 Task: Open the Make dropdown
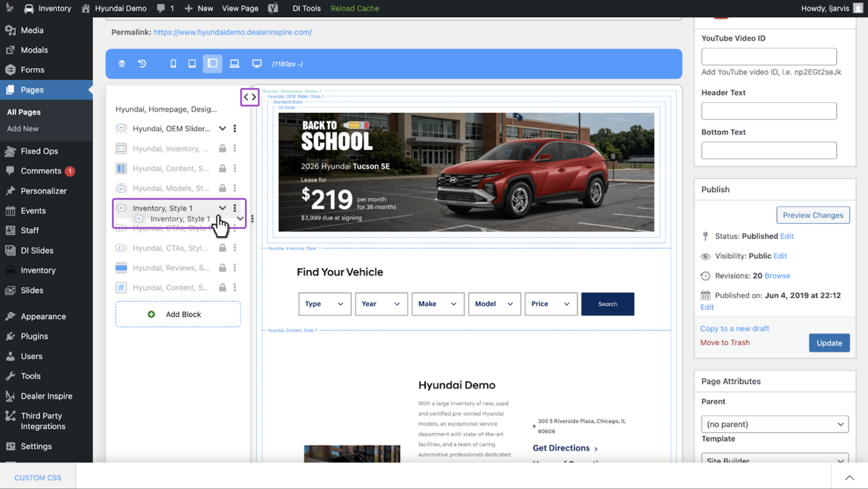click(438, 304)
